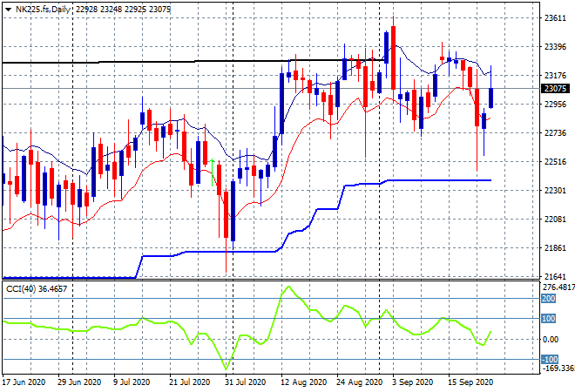Click price axis label 21641
Screen dimensions: 575x392
[x=555, y=276]
